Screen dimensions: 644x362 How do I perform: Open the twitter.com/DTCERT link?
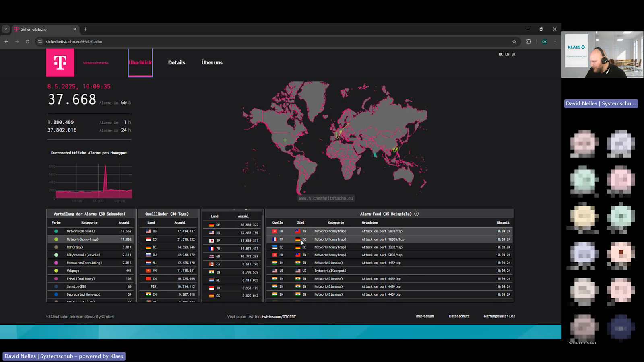(279, 317)
